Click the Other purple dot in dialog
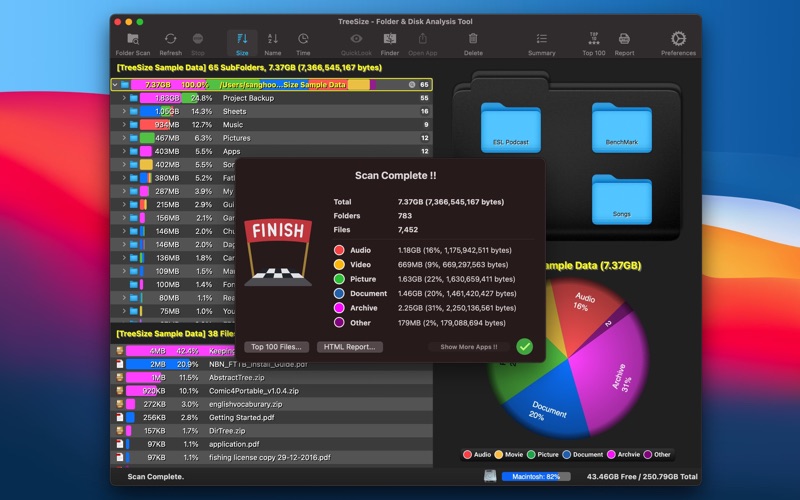Viewport: 800px width, 500px height. [339, 322]
